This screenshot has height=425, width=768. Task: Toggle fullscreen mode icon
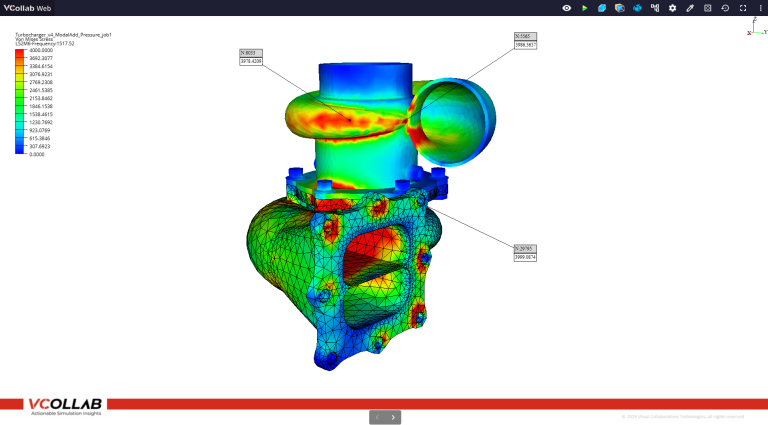click(x=742, y=8)
